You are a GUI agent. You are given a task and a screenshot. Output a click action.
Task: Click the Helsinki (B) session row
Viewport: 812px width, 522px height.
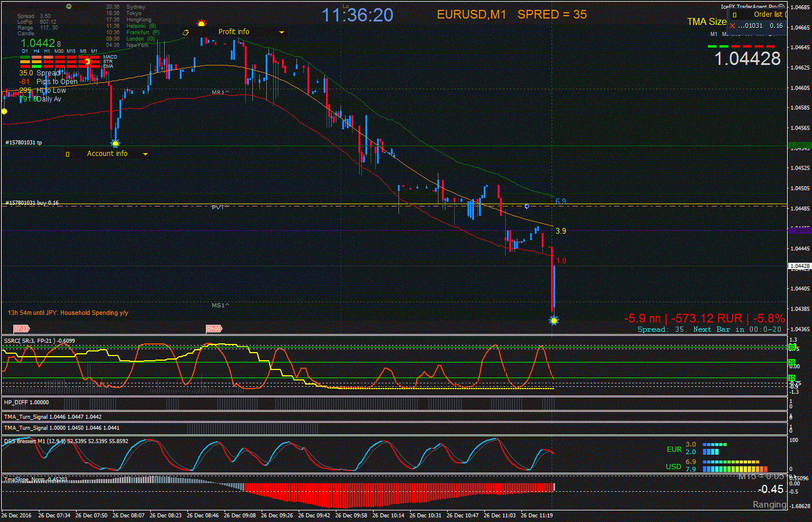coord(131,26)
